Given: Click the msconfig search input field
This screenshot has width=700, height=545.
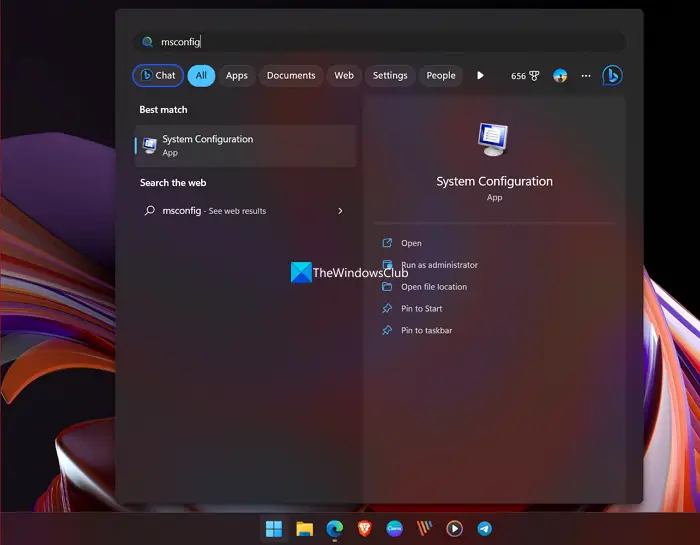Looking at the screenshot, I should [x=379, y=42].
